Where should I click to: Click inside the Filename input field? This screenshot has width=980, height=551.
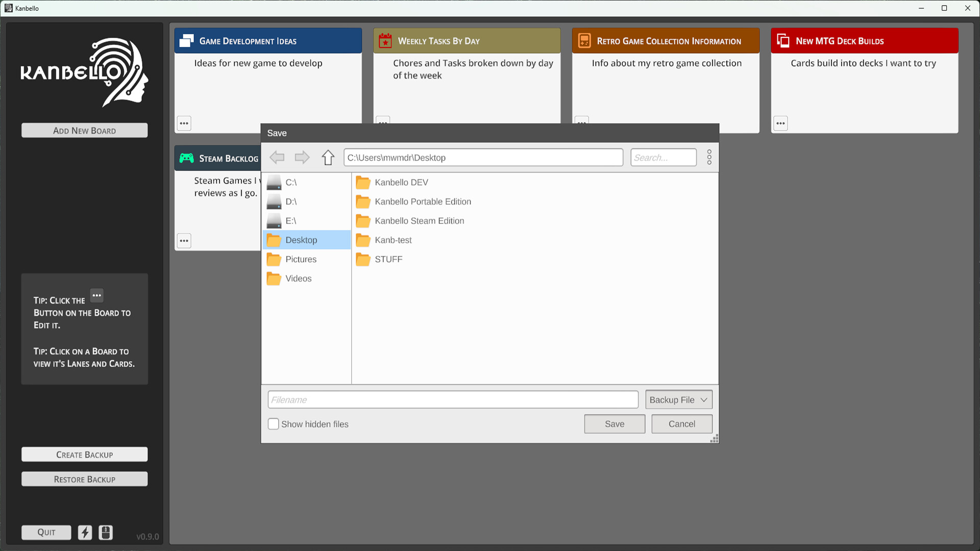(453, 399)
